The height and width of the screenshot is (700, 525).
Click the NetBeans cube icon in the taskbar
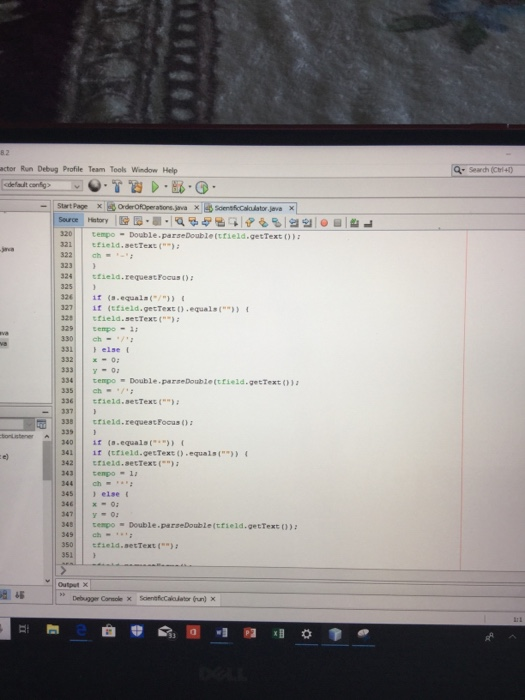point(335,634)
